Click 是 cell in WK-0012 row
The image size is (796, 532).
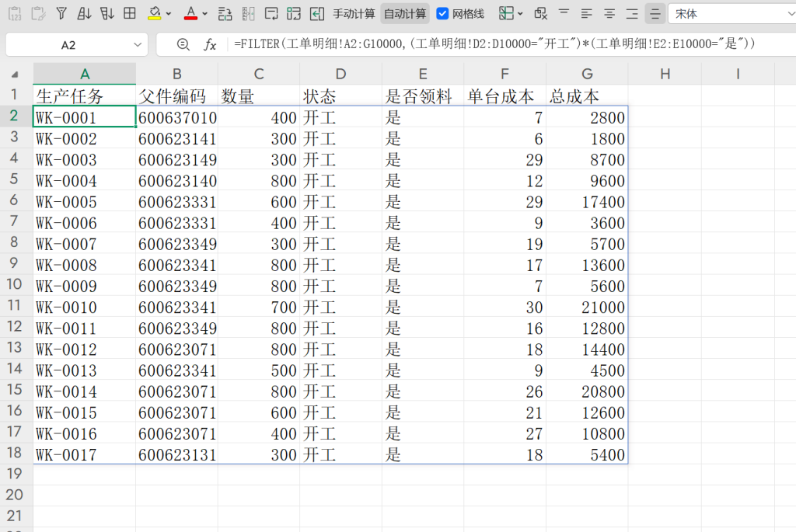(423, 349)
